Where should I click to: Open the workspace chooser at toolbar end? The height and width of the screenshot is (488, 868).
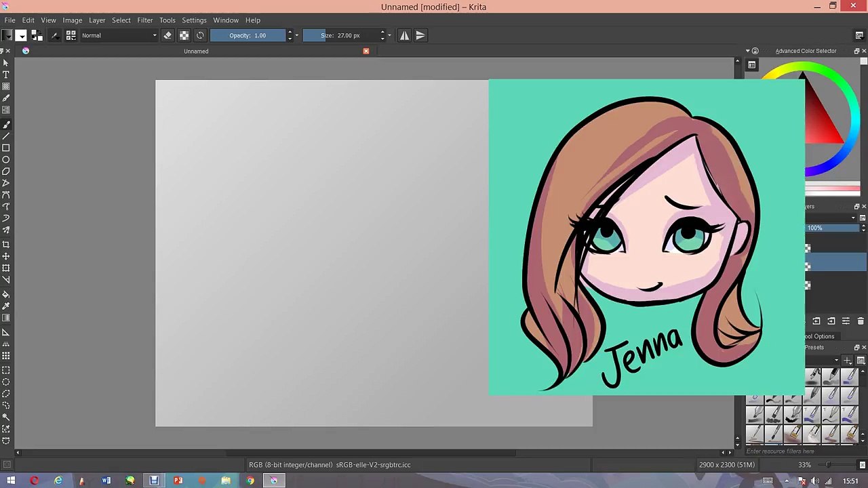pos(859,35)
